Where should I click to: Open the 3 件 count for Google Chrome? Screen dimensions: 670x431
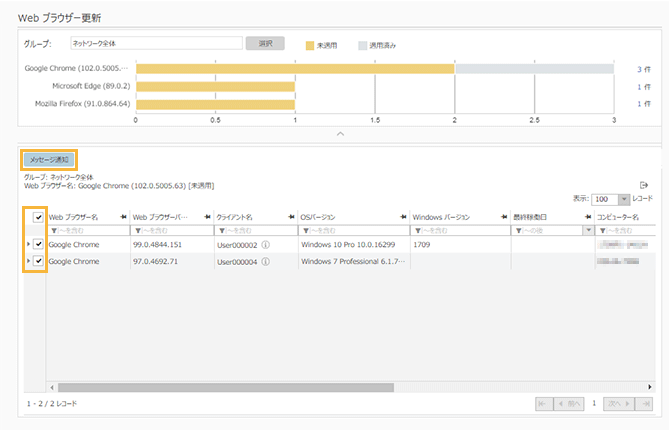[x=644, y=69]
